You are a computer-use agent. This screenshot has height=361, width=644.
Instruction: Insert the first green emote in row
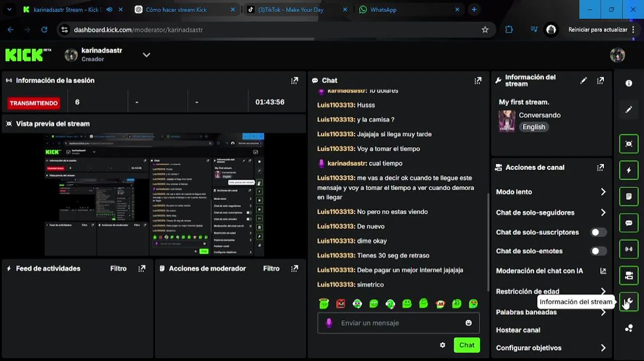coord(324,303)
